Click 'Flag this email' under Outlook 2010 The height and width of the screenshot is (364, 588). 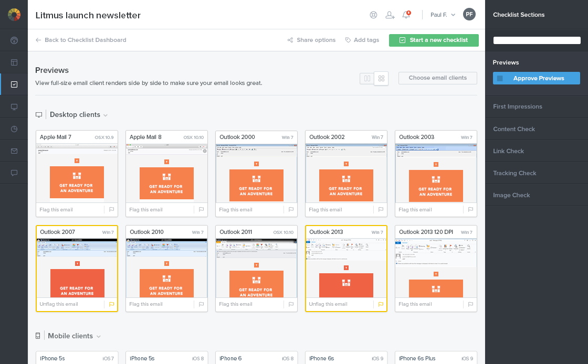[x=146, y=304]
